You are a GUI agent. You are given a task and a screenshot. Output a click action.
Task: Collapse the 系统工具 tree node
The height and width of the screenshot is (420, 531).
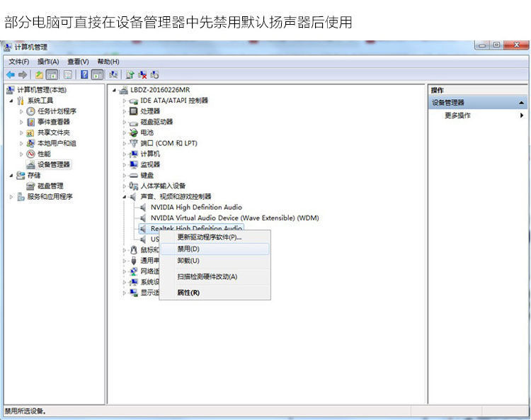[11, 101]
